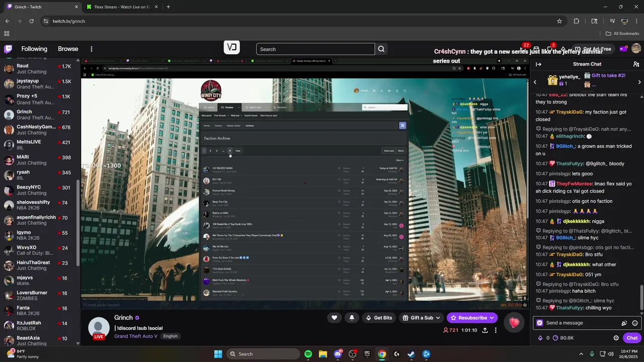Reload the Twitch page
The height and width of the screenshot is (362, 644).
tap(31, 21)
